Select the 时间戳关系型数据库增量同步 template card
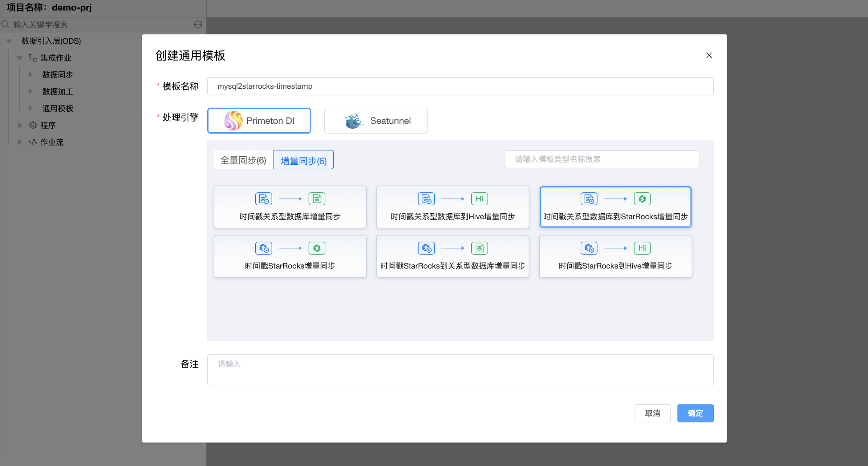The height and width of the screenshot is (466, 868). (x=290, y=207)
